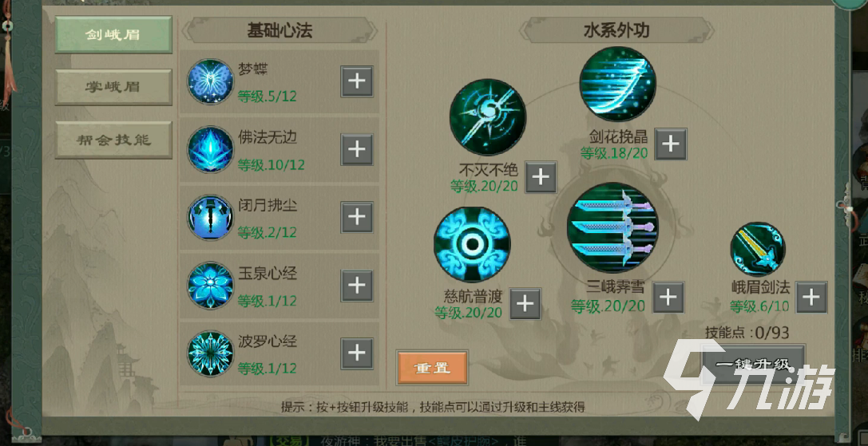868x446 pixels.
Task: Select the 慈航普渡 skill icon
Action: 472,245
